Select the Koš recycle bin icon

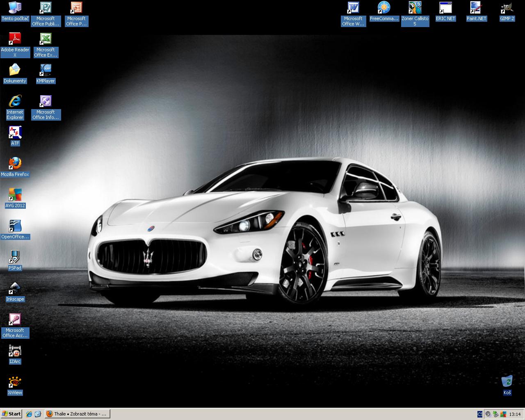click(507, 381)
